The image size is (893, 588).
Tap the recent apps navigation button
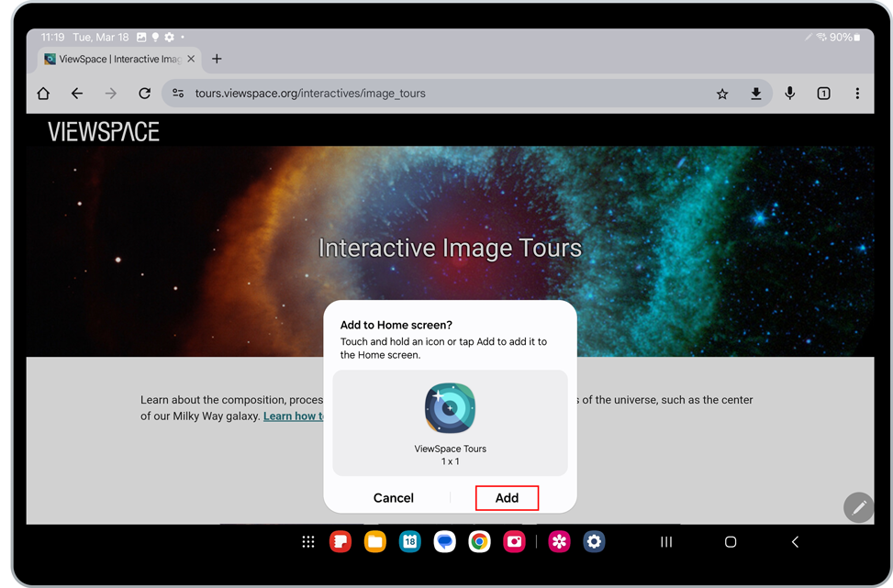[666, 542]
